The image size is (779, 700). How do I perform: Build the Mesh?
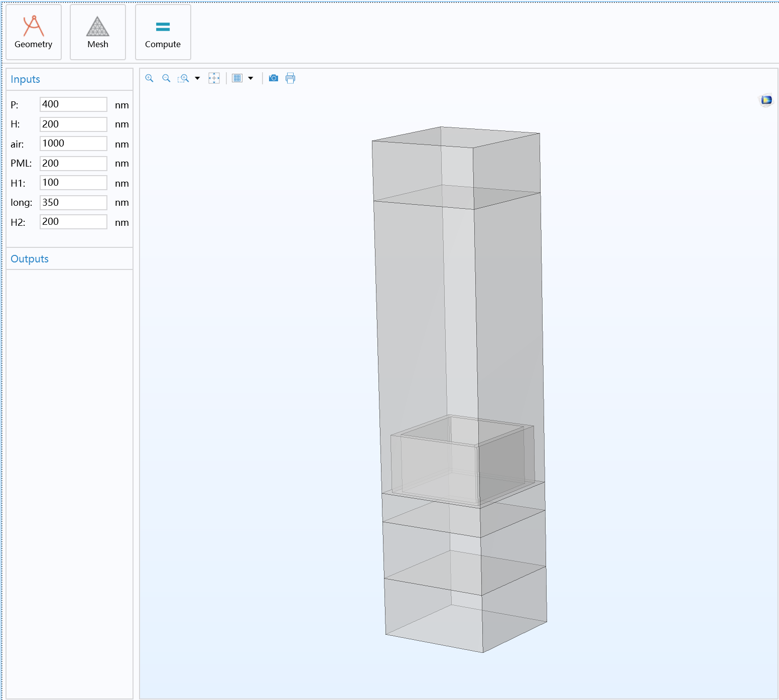tap(98, 32)
